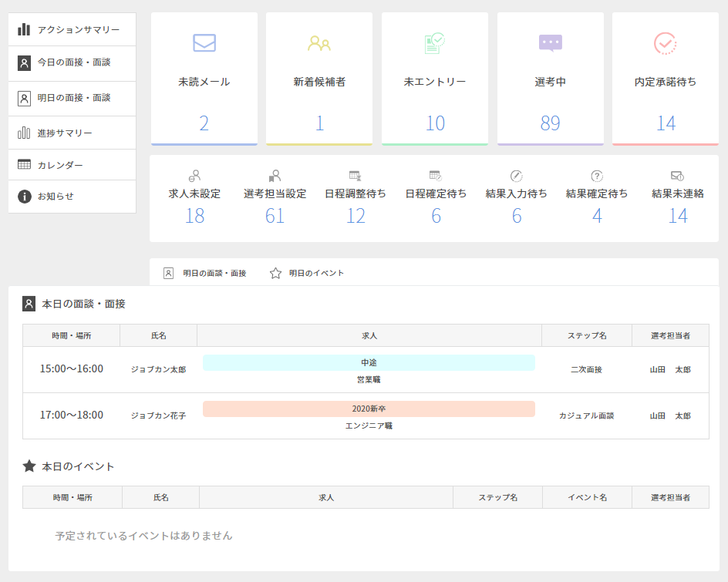This screenshot has height=582, width=728.
Task: Switch to the 明日のイベント tab
Action: pyautogui.click(x=307, y=273)
